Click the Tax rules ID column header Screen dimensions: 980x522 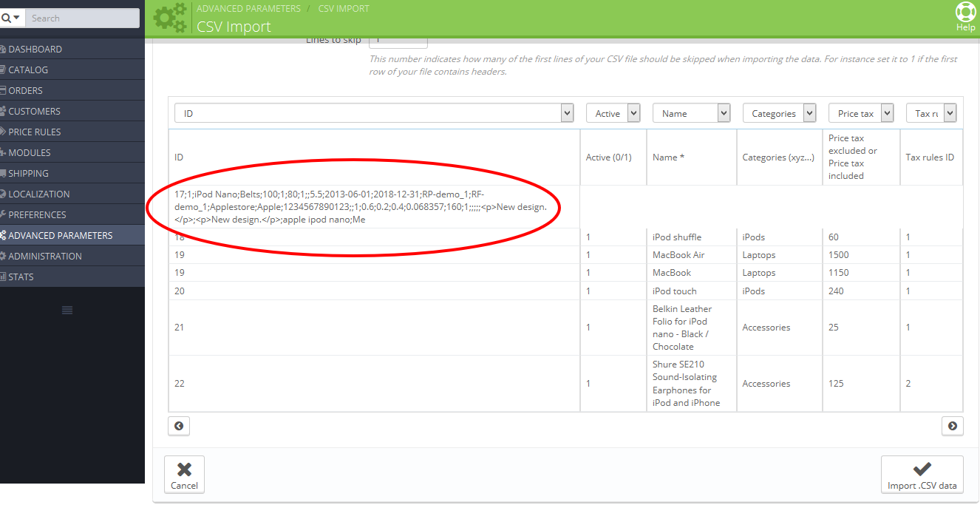[930, 157]
